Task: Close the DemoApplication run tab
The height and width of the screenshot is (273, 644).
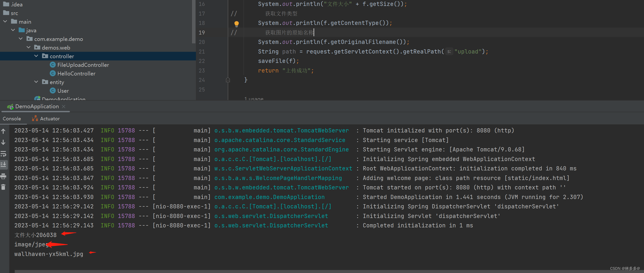Action: pos(64,107)
